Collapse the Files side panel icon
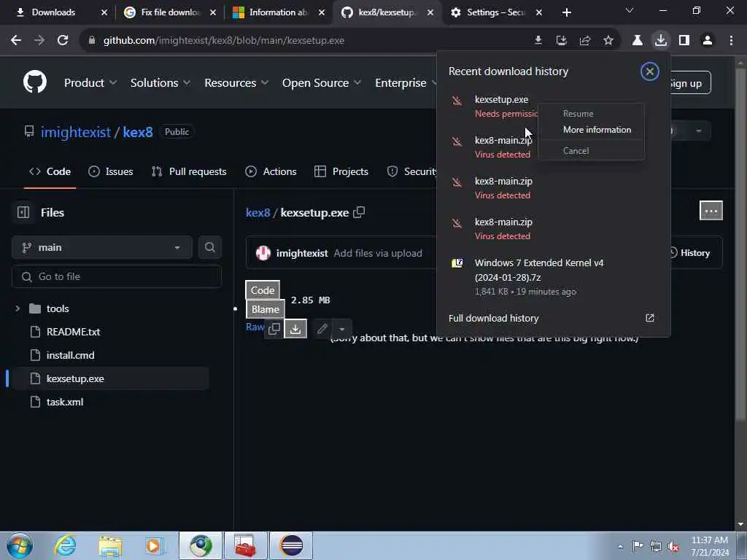 [x=23, y=212]
